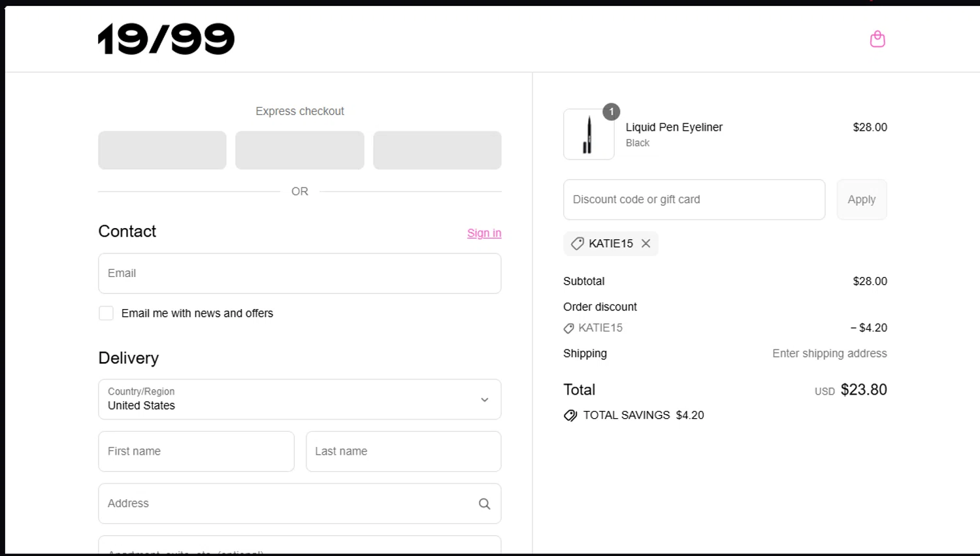980x556 pixels.
Task: Open the pink shopping bag cart icon
Action: (x=877, y=39)
